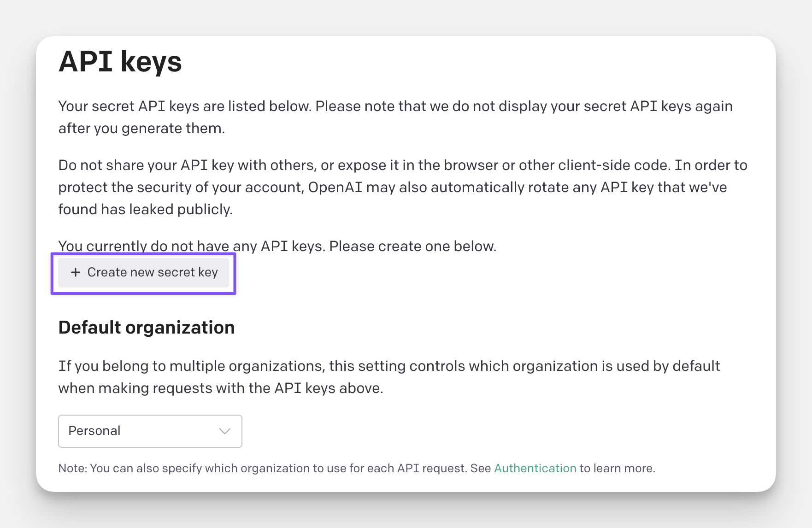Click the chevron arrow in the Personal dropdown
The width and height of the screenshot is (812, 528).
225,431
